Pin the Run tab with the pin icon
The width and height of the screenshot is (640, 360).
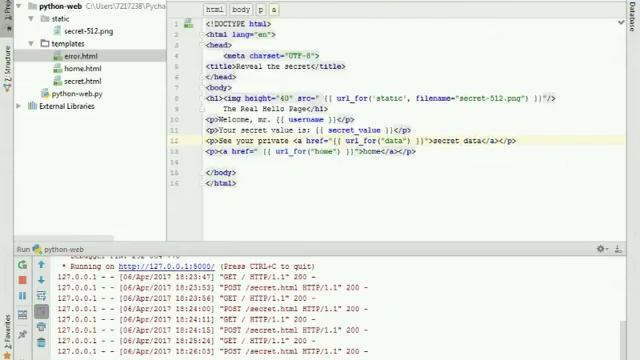pyautogui.click(x=22, y=335)
